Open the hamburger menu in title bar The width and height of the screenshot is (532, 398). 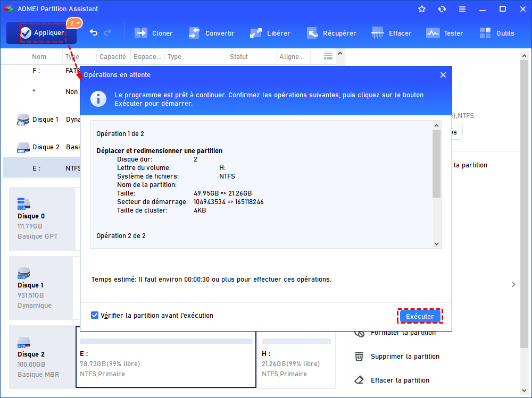pyautogui.click(x=462, y=9)
